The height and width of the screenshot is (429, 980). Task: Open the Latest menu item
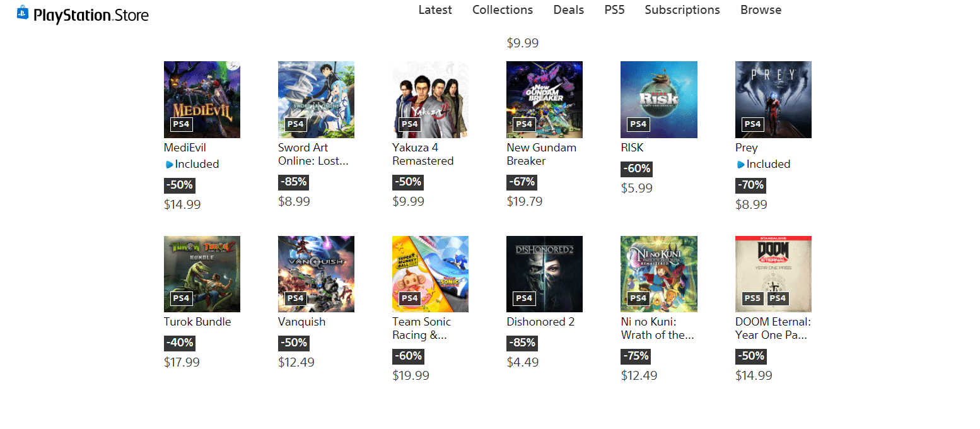[x=435, y=10]
